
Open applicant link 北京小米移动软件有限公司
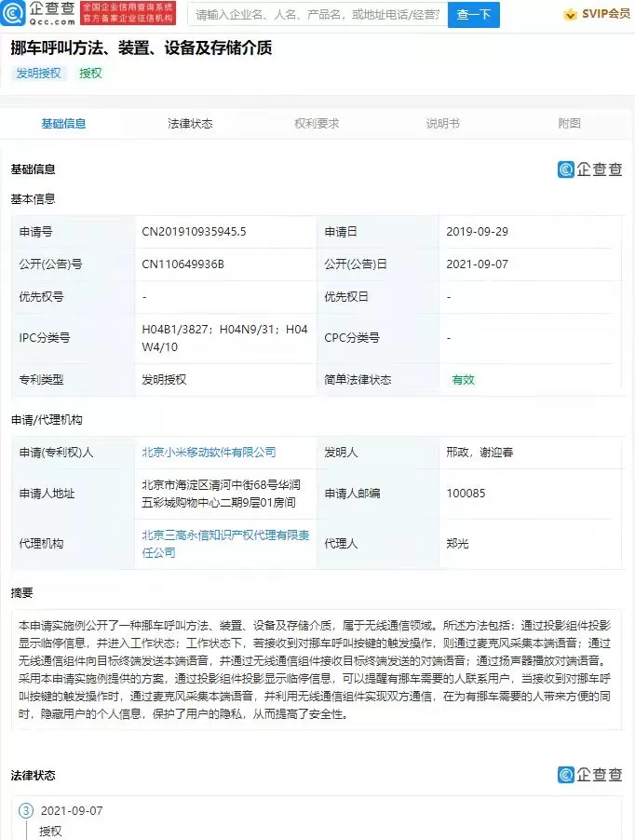tap(209, 453)
